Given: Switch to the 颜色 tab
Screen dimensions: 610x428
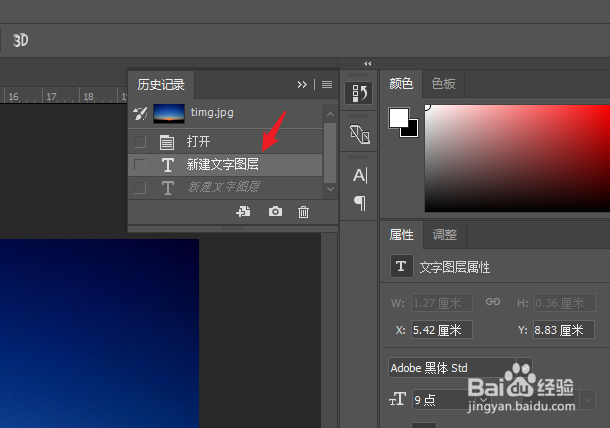Looking at the screenshot, I should point(401,83).
